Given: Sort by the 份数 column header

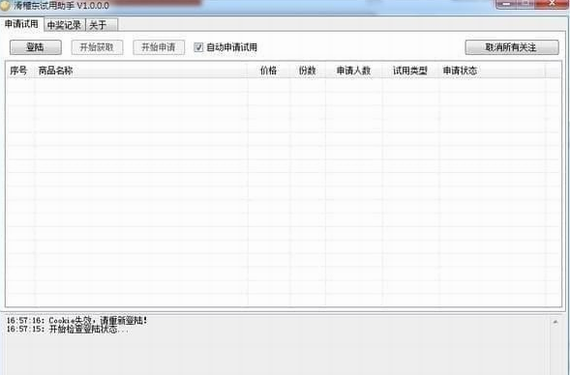Looking at the screenshot, I should (x=308, y=70).
